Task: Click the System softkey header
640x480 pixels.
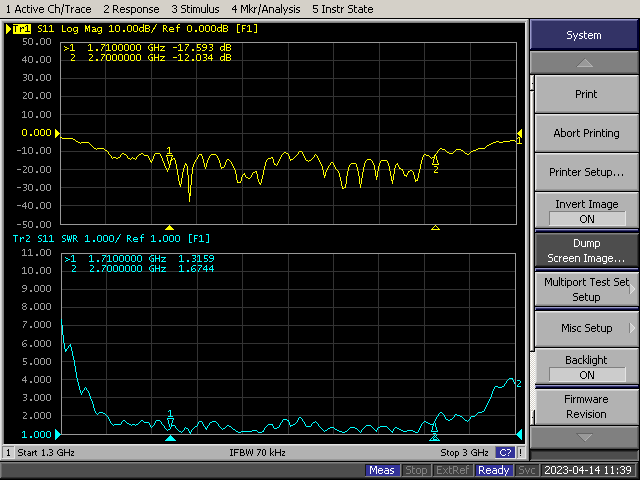Action: click(x=584, y=35)
